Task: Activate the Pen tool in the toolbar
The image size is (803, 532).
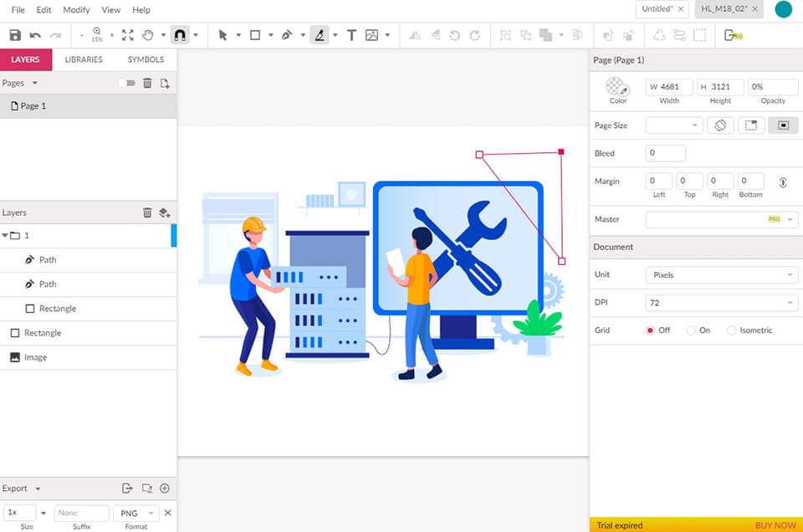Action: (287, 35)
